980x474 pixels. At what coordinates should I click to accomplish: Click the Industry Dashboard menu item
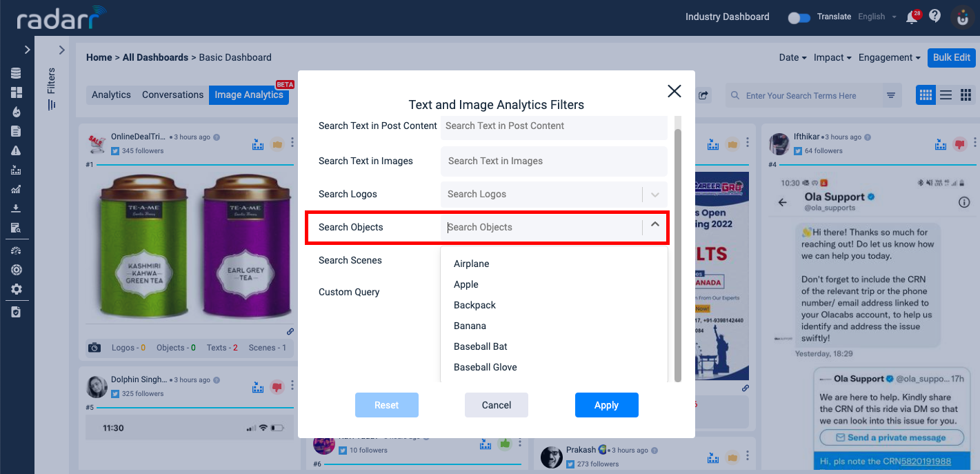pos(726,17)
